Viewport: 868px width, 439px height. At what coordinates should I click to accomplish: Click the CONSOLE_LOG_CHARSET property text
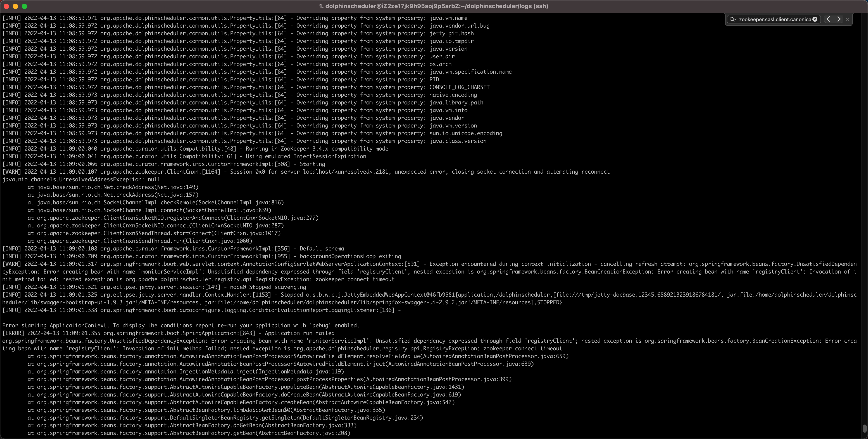click(x=459, y=87)
